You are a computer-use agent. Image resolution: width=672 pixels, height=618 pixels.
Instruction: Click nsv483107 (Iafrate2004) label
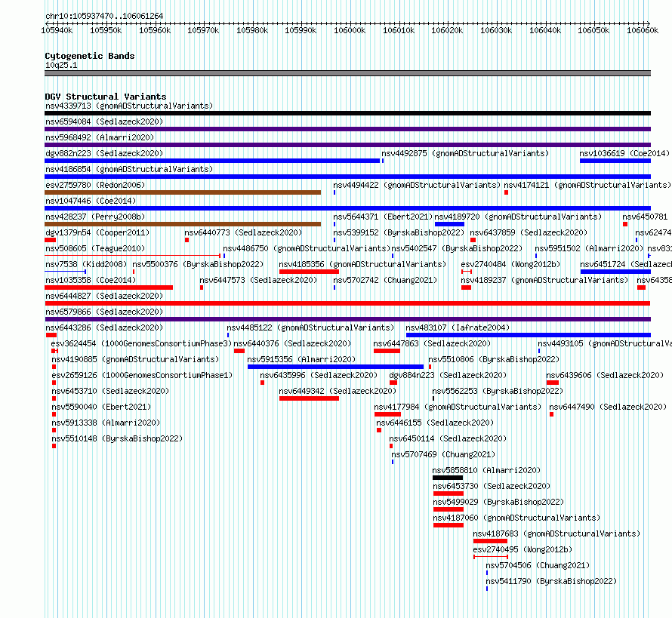pyautogui.click(x=458, y=327)
